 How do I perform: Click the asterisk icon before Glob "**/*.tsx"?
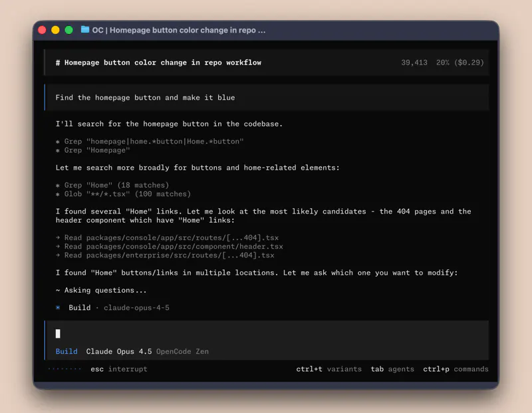point(59,194)
